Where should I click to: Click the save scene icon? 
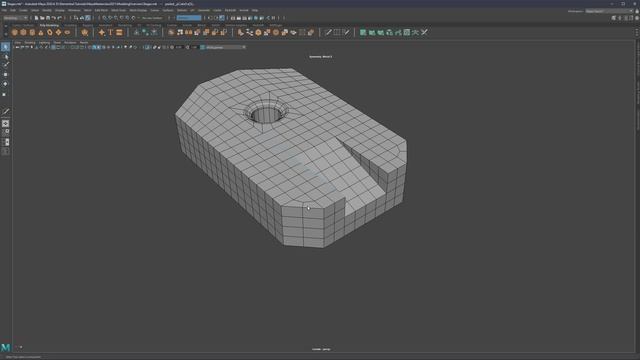click(x=48, y=18)
